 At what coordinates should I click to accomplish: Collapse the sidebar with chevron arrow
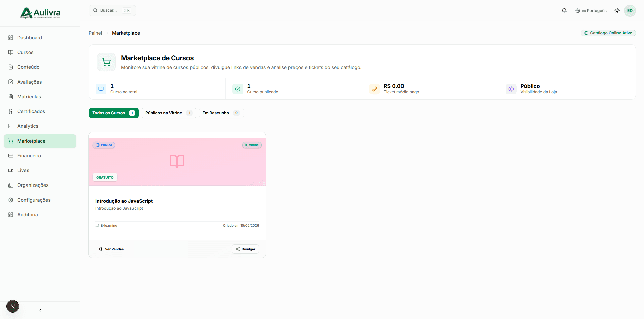coord(40,310)
